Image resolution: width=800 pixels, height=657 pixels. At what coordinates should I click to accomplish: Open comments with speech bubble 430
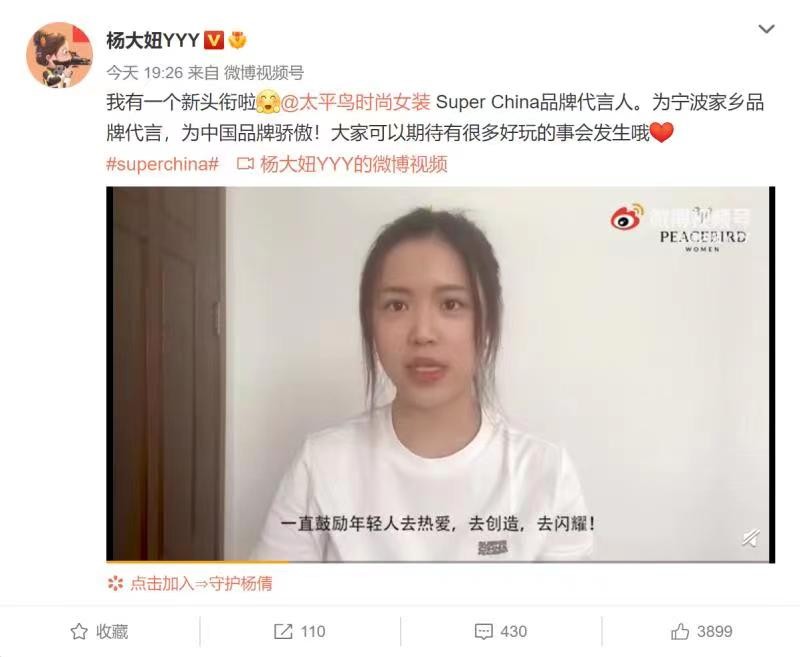point(501,631)
